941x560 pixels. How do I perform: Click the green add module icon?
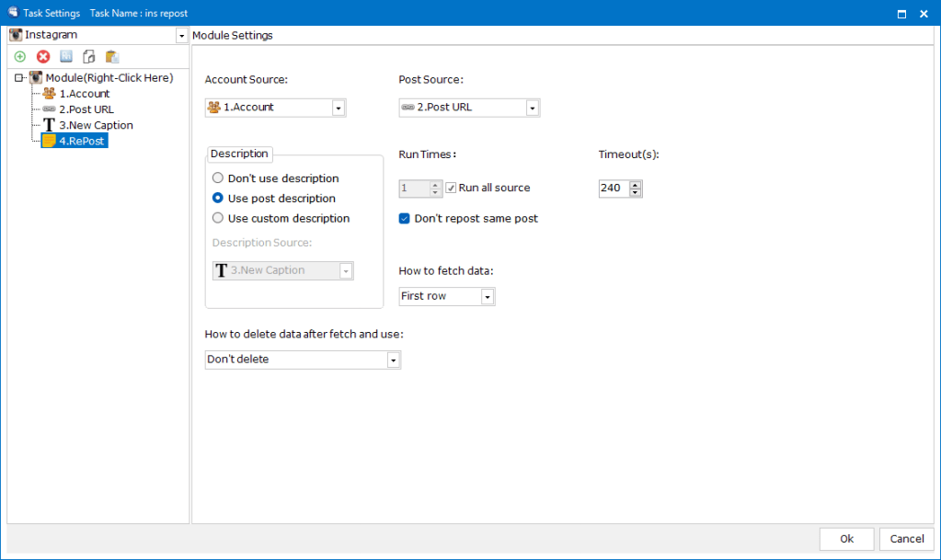point(20,57)
